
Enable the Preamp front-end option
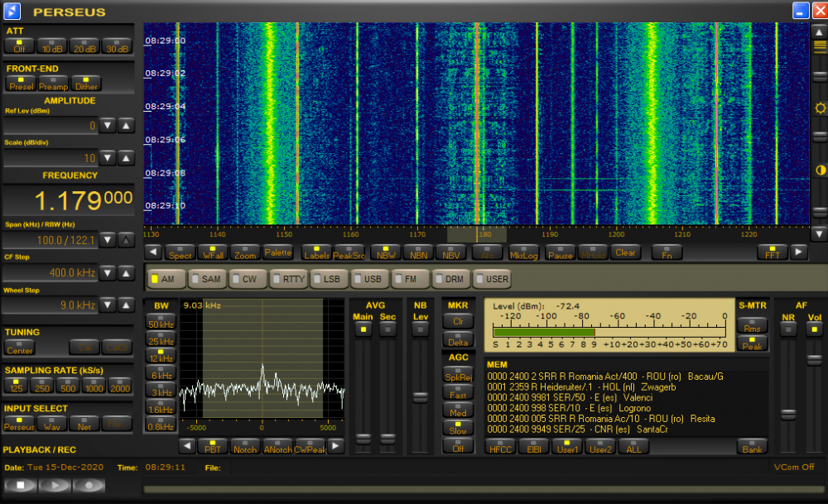tap(52, 84)
